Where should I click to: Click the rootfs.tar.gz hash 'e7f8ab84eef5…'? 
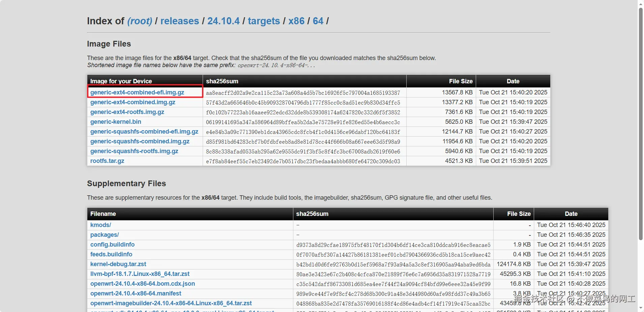(x=303, y=161)
